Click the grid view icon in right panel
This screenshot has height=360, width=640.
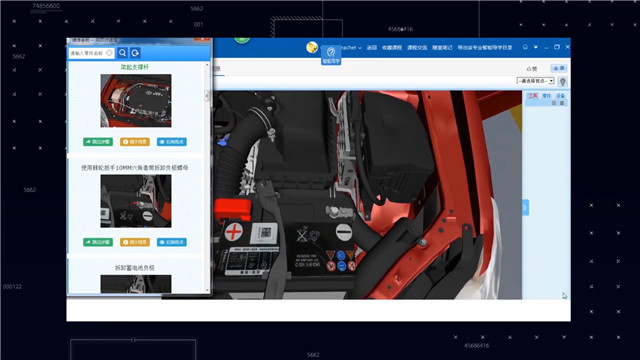tap(554, 103)
